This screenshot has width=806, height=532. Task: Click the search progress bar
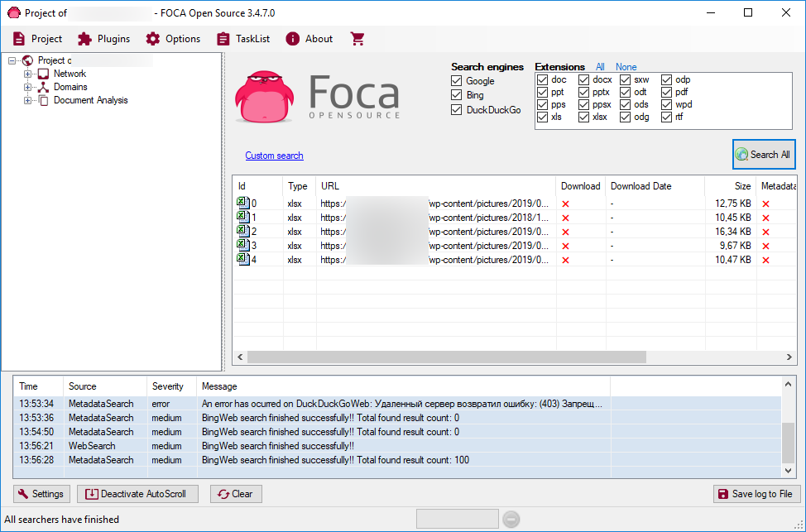coord(457,519)
